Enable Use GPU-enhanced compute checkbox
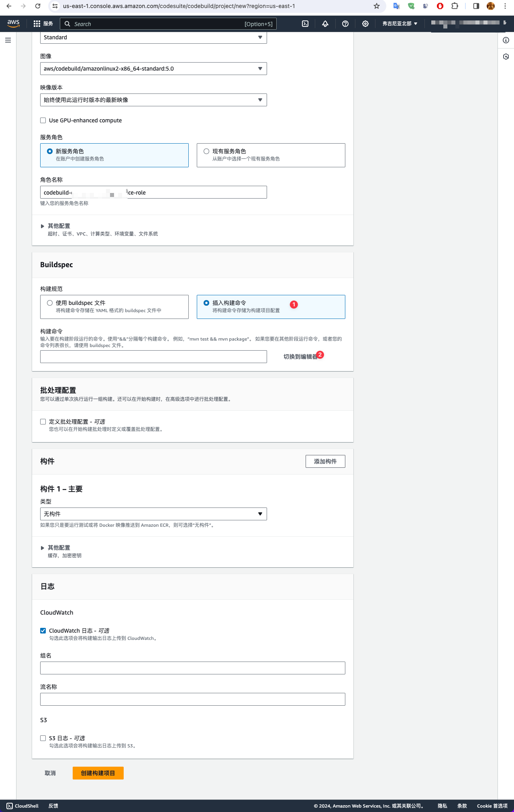This screenshot has height=812, width=514. (x=43, y=120)
